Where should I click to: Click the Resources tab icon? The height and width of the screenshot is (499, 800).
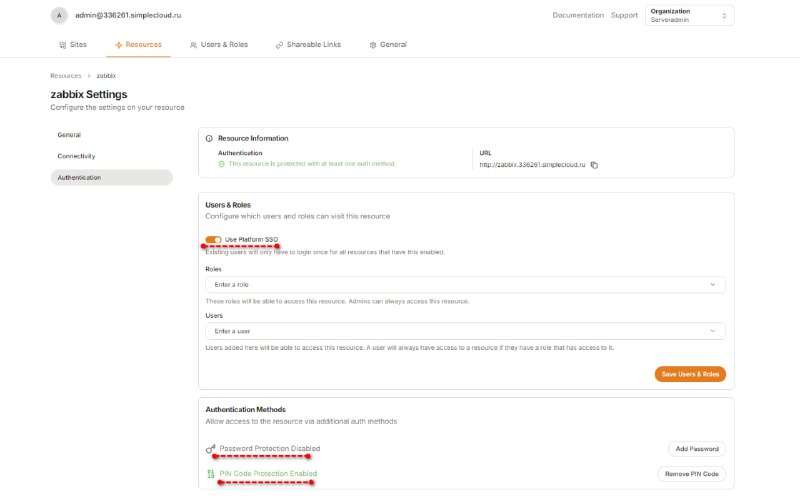pyautogui.click(x=118, y=45)
